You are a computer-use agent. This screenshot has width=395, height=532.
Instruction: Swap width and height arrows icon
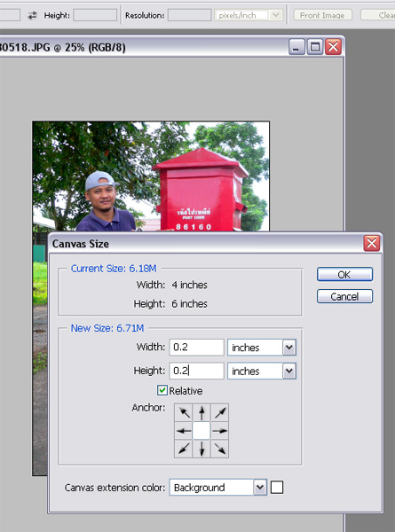click(x=32, y=15)
